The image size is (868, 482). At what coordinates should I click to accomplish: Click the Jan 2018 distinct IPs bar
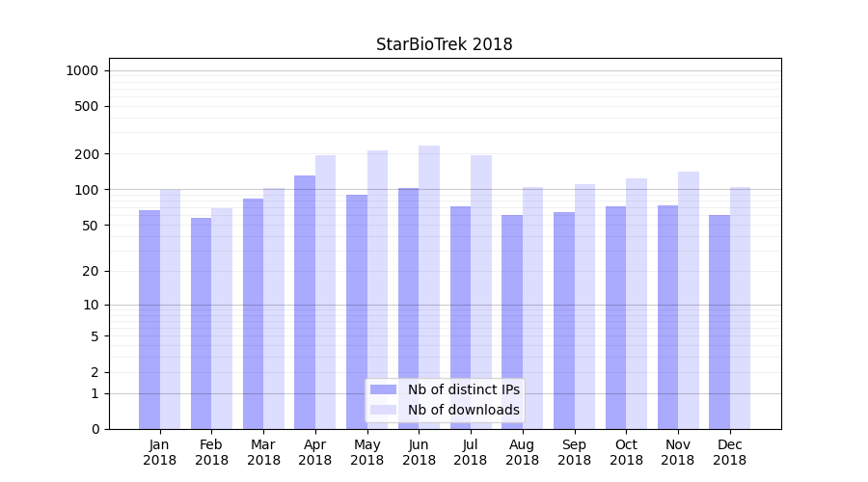pyautogui.click(x=149, y=318)
